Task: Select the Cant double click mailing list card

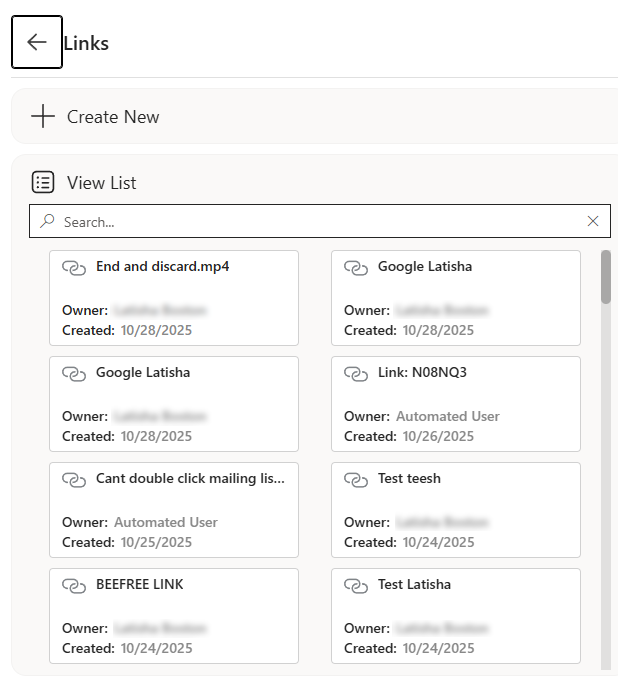Action: point(174,509)
